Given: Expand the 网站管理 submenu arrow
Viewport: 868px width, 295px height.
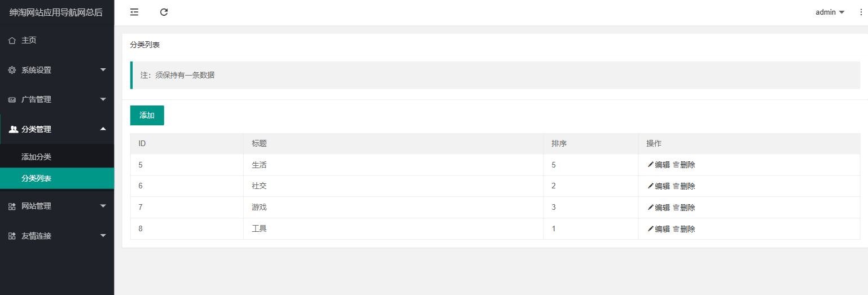Looking at the screenshot, I should 103,206.
